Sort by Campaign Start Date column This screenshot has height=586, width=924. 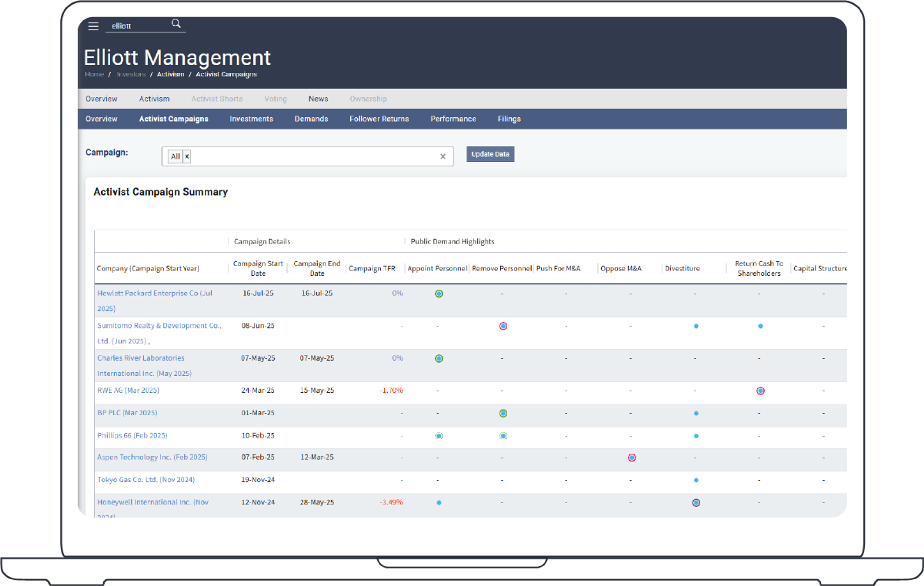point(257,268)
